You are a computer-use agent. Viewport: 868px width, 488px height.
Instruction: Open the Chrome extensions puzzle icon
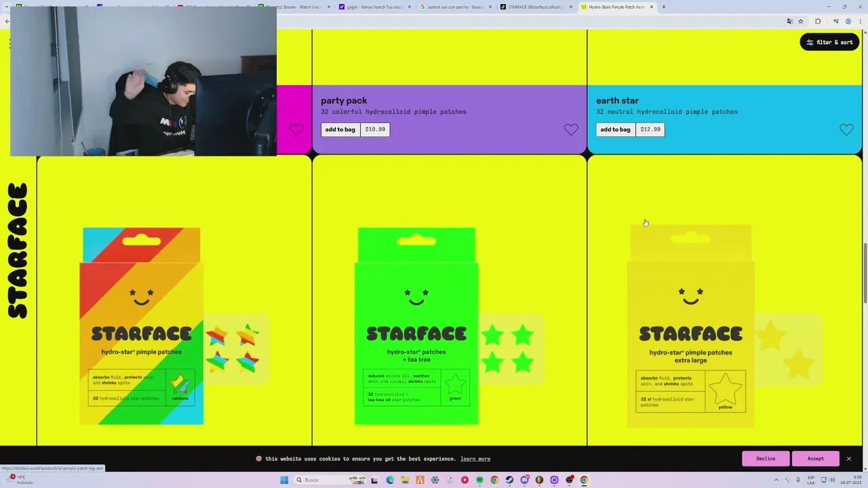[818, 21]
